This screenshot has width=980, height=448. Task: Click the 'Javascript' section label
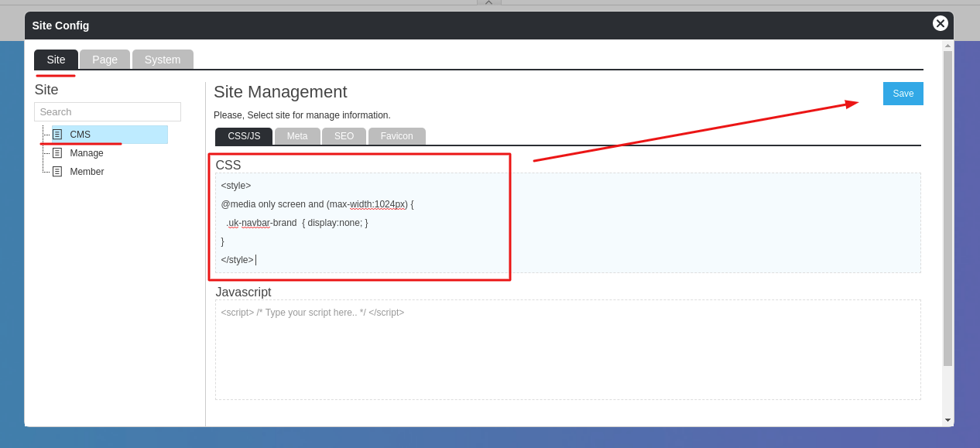click(x=243, y=292)
